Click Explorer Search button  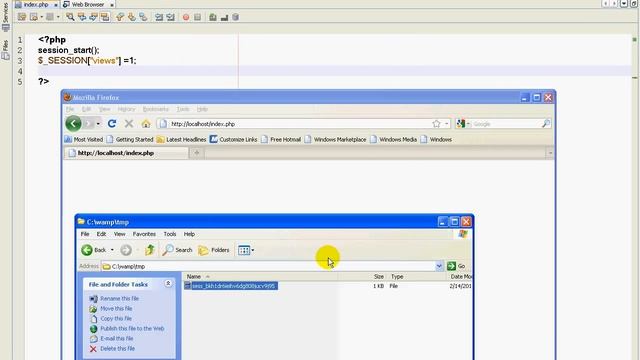tap(177, 250)
